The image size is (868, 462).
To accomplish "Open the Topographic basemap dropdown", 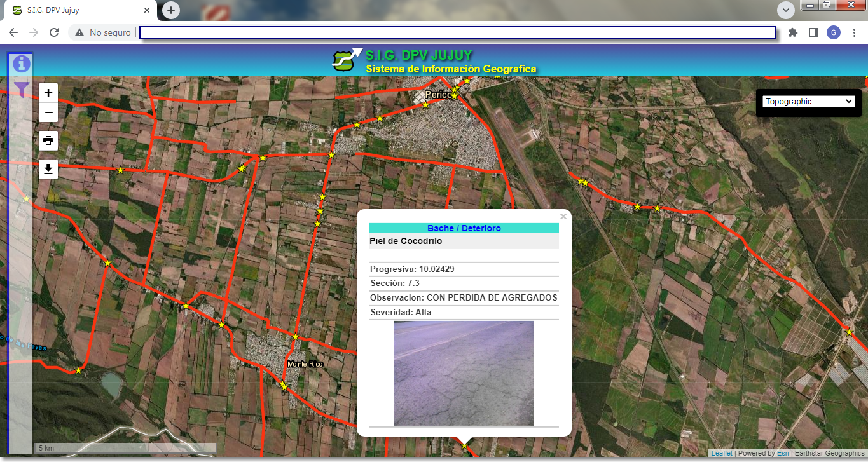I will [808, 102].
